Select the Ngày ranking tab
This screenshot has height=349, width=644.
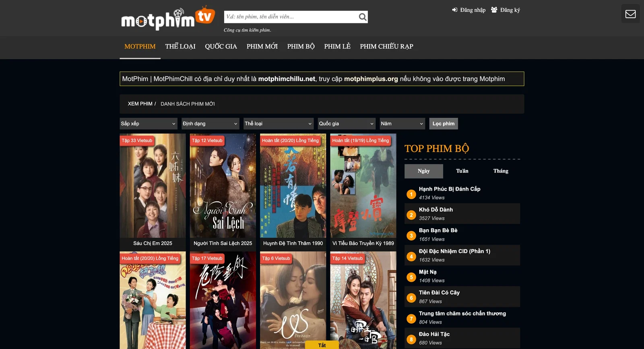pos(423,171)
